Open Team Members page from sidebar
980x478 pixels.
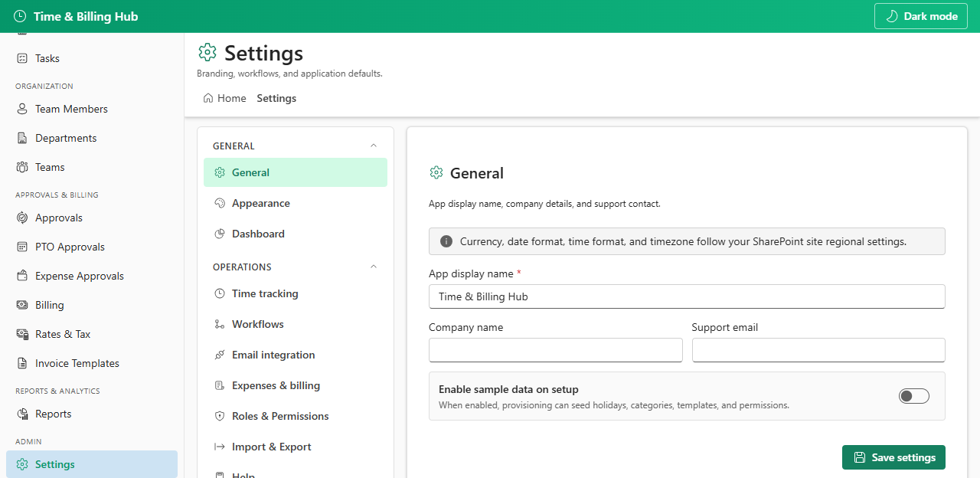92,109
